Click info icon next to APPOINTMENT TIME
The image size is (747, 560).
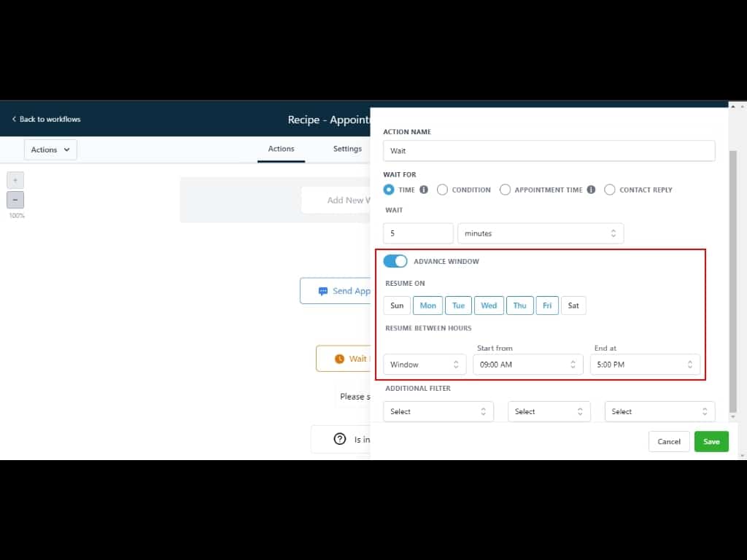coord(591,190)
